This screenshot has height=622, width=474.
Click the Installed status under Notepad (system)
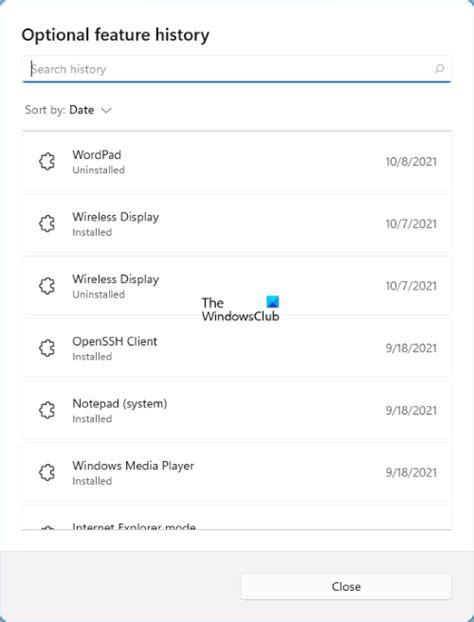click(92, 419)
